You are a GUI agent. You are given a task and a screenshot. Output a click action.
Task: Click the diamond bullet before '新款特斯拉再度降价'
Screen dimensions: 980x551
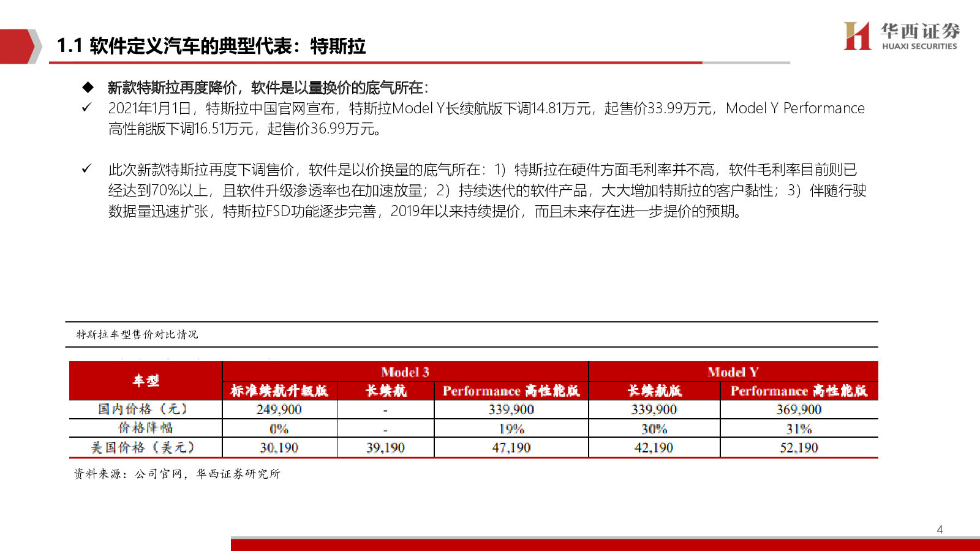coord(88,87)
